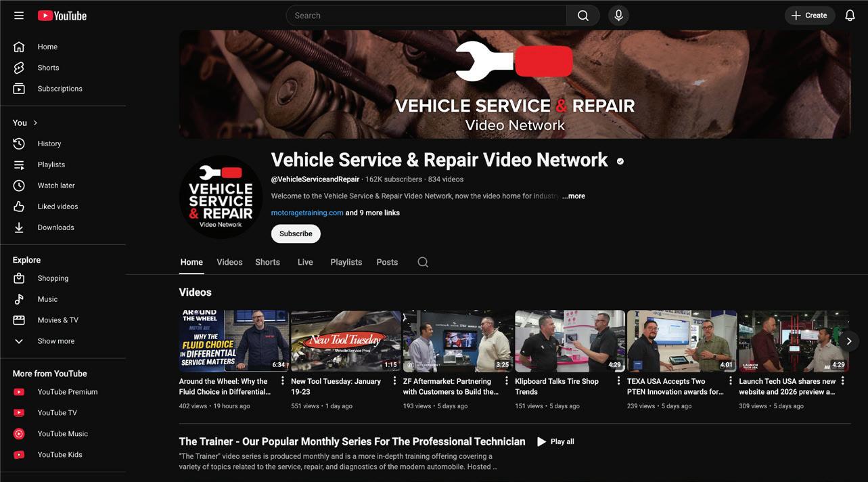Viewport: 868px width, 482px height.
Task: Start voice search with microphone icon
Action: tap(618, 16)
